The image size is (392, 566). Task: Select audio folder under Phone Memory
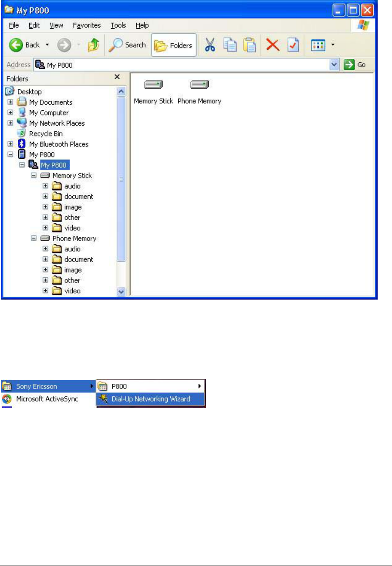(x=72, y=249)
